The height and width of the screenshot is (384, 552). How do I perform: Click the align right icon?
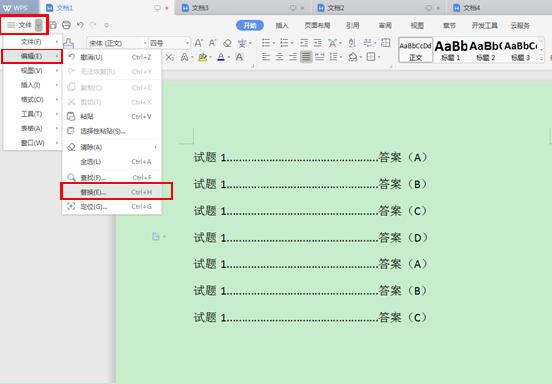[x=293, y=57]
